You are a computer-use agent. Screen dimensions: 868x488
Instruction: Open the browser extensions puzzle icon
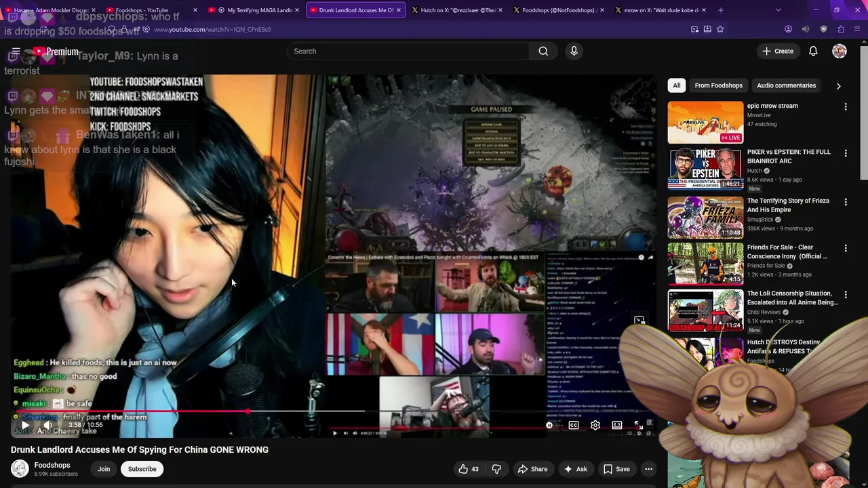point(841,29)
